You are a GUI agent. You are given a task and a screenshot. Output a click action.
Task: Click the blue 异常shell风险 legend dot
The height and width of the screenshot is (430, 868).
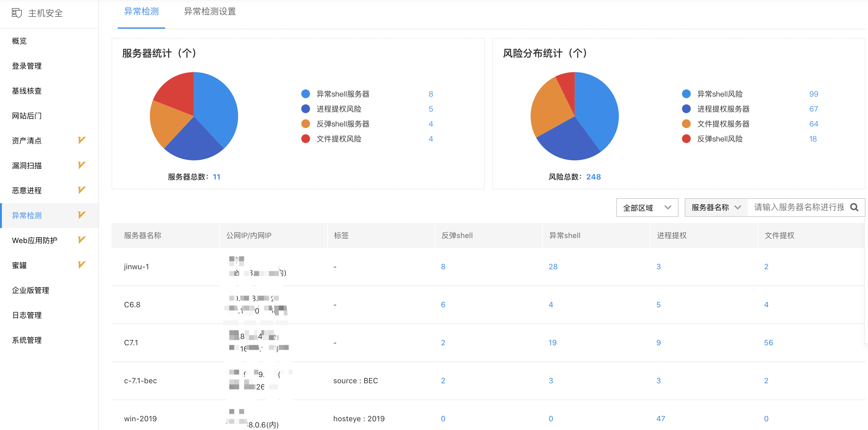tap(686, 94)
